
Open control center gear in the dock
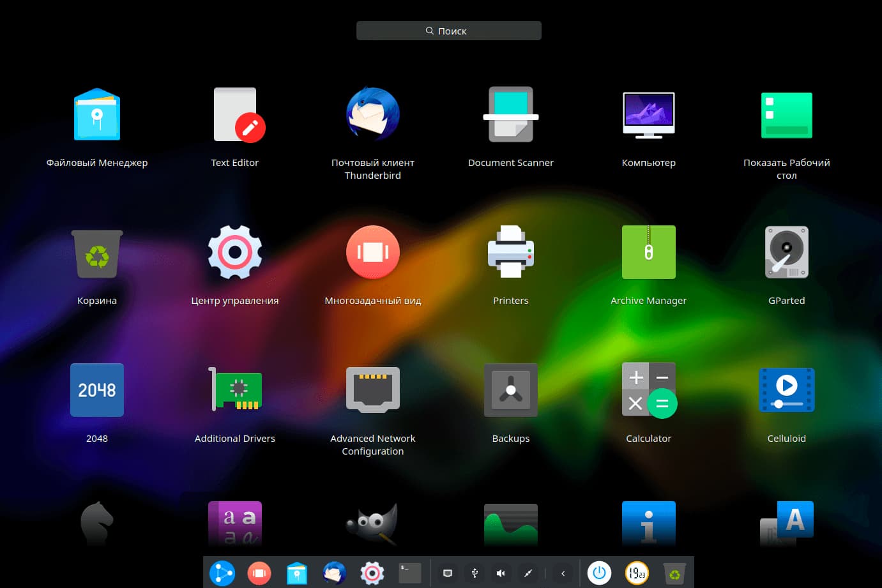pyautogui.click(x=372, y=573)
